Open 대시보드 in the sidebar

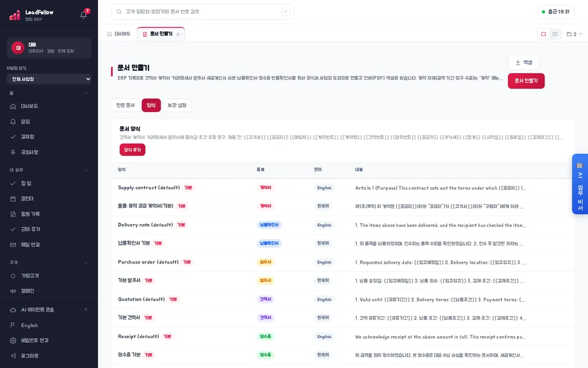(x=49, y=106)
